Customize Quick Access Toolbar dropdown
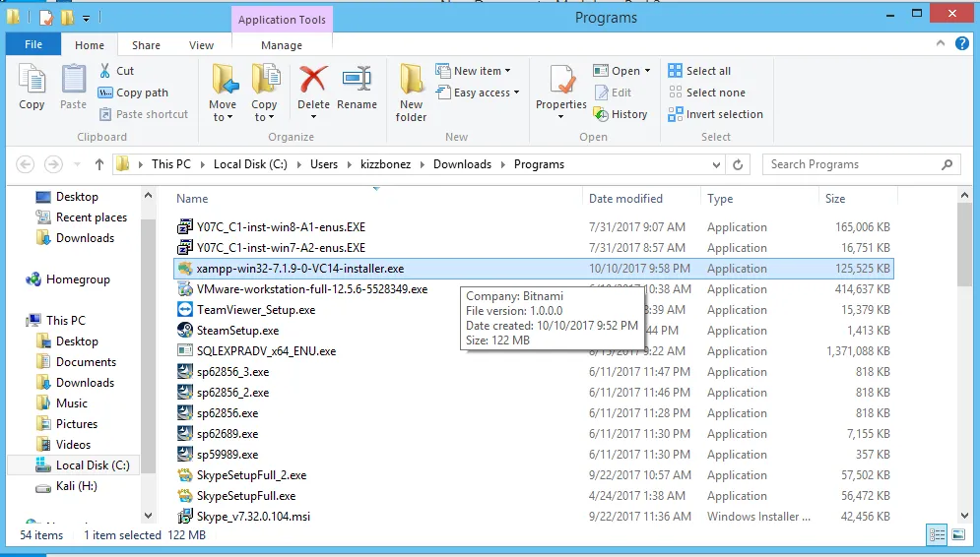Viewport: 980px width, 557px height. pos(87,19)
